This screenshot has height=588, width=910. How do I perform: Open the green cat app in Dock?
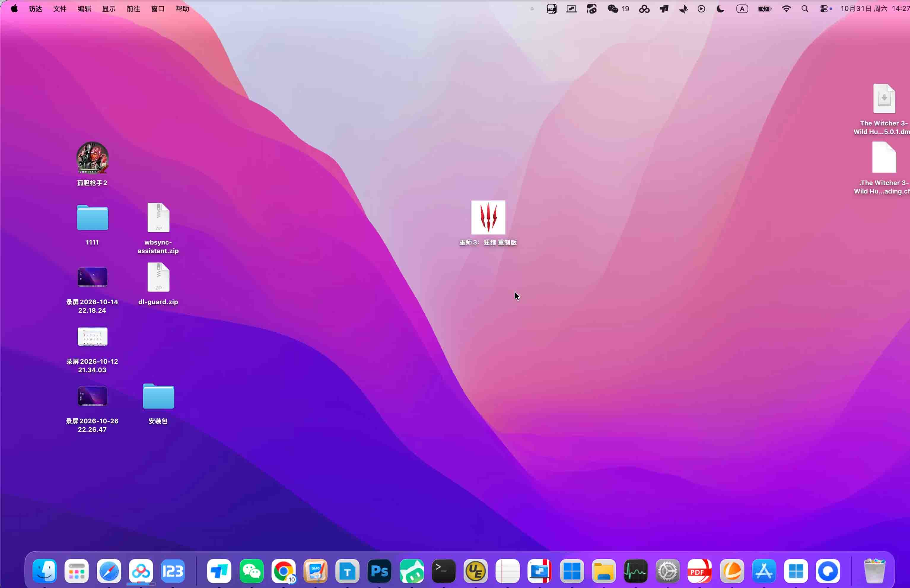(411, 571)
